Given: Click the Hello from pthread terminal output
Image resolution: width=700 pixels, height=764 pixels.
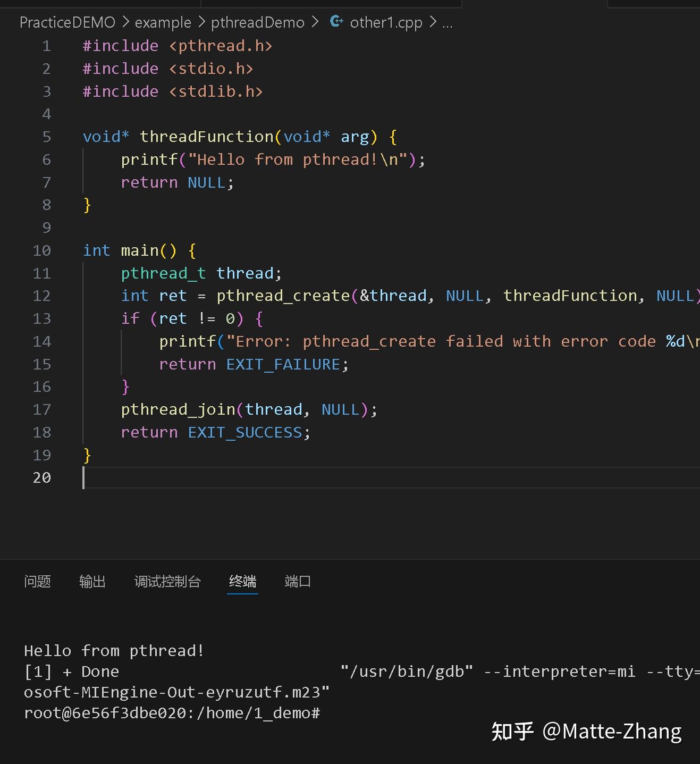Looking at the screenshot, I should pyautogui.click(x=113, y=650).
